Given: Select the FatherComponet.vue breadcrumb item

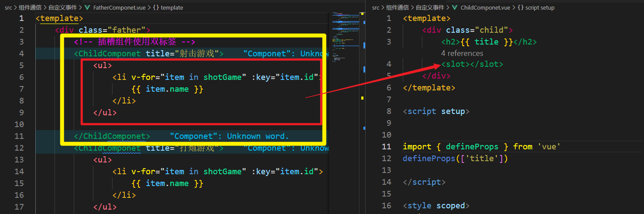Looking at the screenshot, I should [120, 7].
